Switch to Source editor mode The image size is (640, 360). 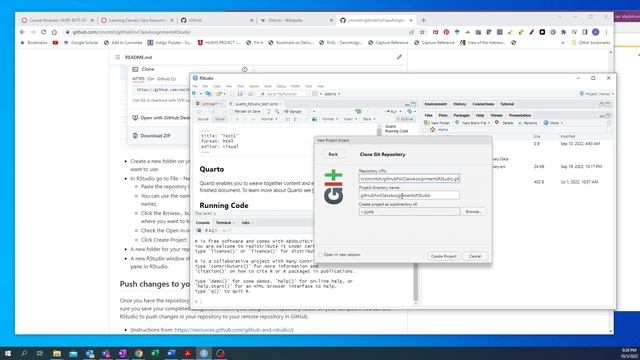point(203,119)
